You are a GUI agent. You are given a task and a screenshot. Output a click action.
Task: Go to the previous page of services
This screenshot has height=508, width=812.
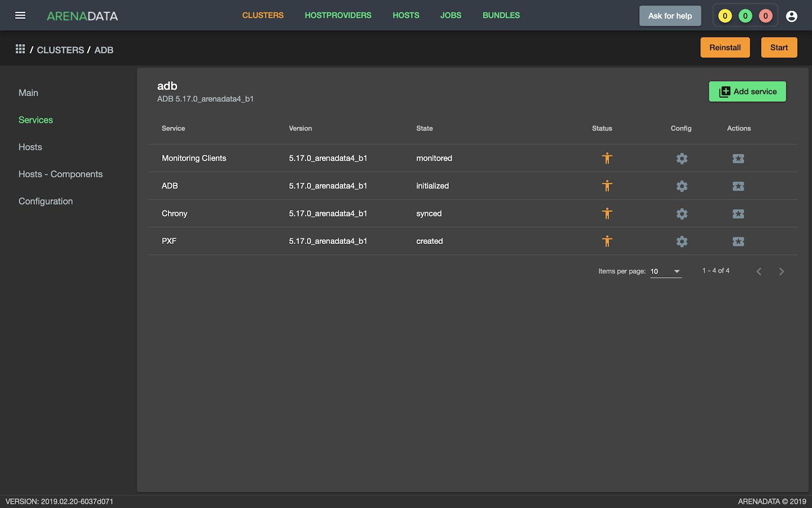coord(759,271)
